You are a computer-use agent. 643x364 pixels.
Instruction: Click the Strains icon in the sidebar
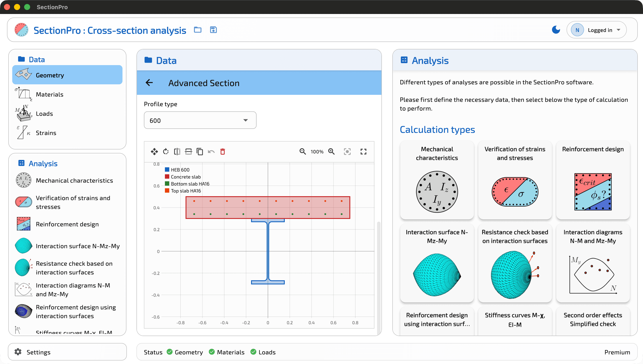24,132
